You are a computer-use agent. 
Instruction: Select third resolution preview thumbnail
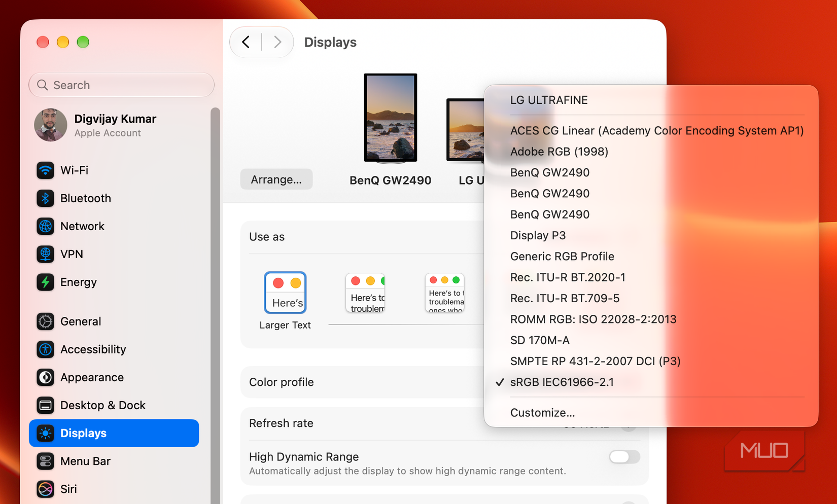(x=445, y=293)
